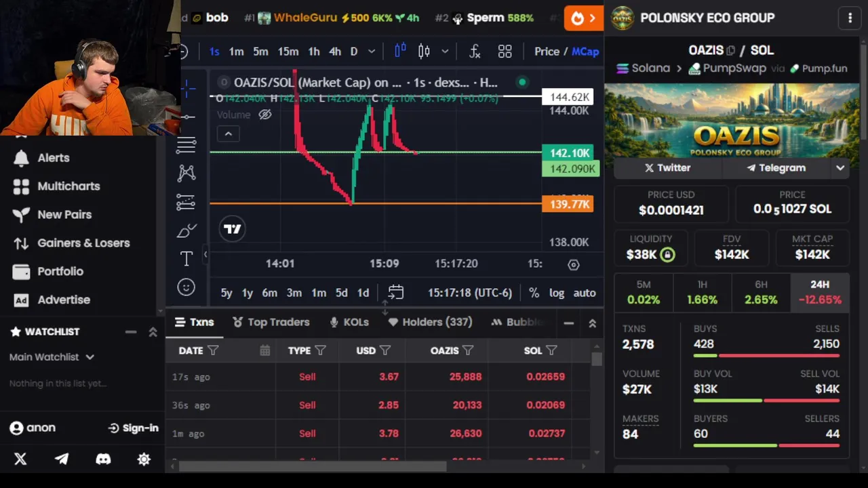Open the X (Twitter) footer icon
This screenshot has width=868, height=488.
tap(20, 459)
